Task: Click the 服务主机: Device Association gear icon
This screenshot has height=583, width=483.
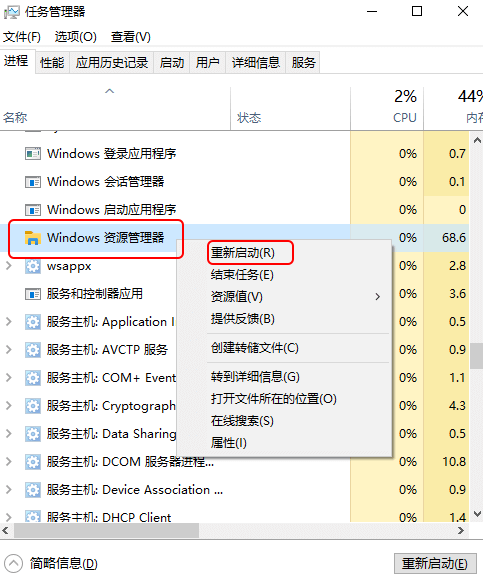Action: pyautogui.click(x=33, y=490)
